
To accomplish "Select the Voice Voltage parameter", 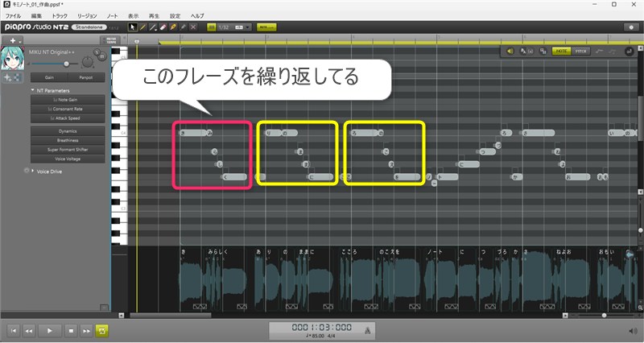I will click(x=68, y=159).
